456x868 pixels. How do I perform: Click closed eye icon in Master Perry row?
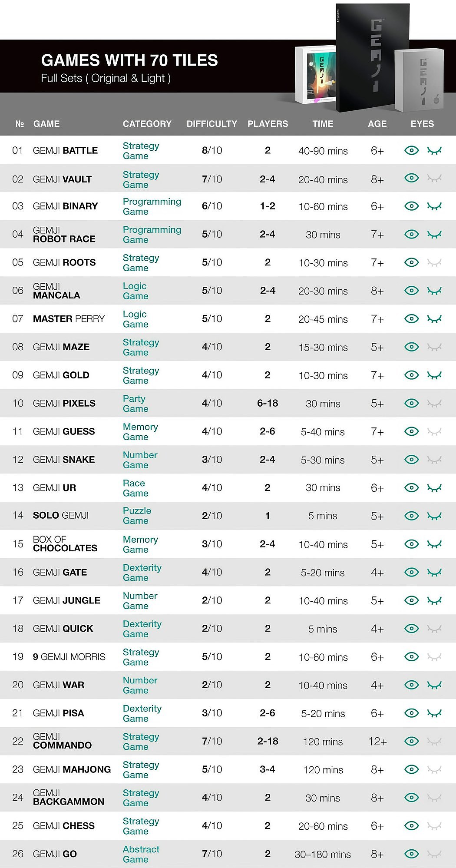pyautogui.click(x=434, y=319)
